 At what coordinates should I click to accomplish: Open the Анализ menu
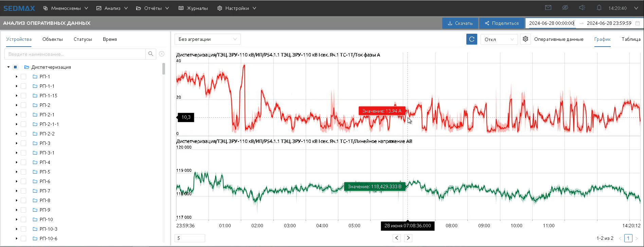point(112,8)
